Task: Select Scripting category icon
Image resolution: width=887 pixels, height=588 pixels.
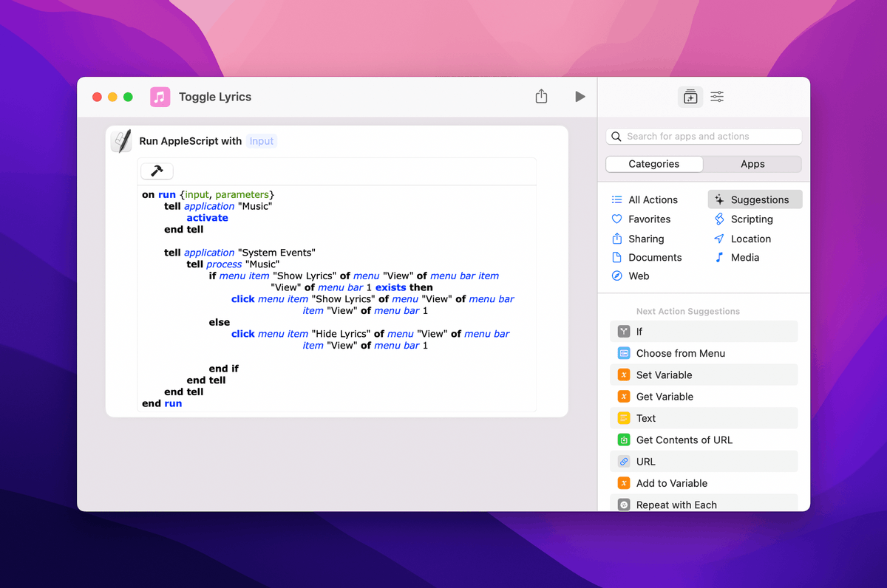Action: coord(719,219)
